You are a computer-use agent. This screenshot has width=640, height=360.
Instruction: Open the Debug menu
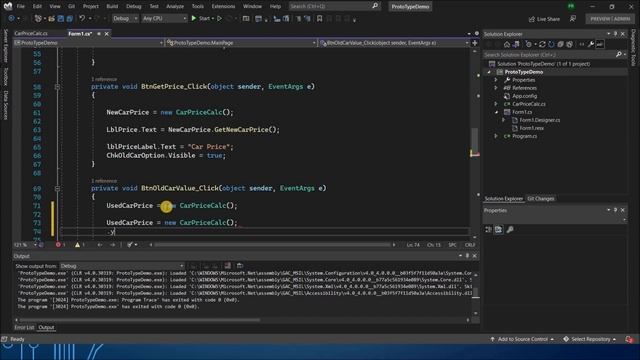click(133, 6)
